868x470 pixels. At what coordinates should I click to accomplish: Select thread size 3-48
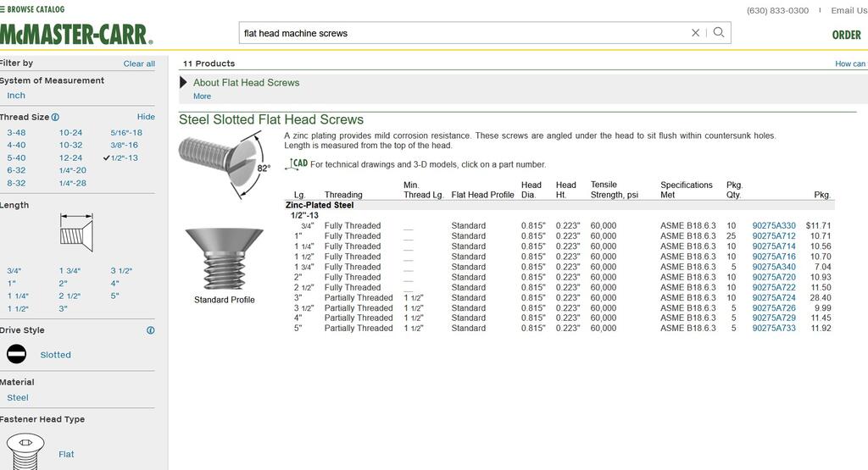16,133
